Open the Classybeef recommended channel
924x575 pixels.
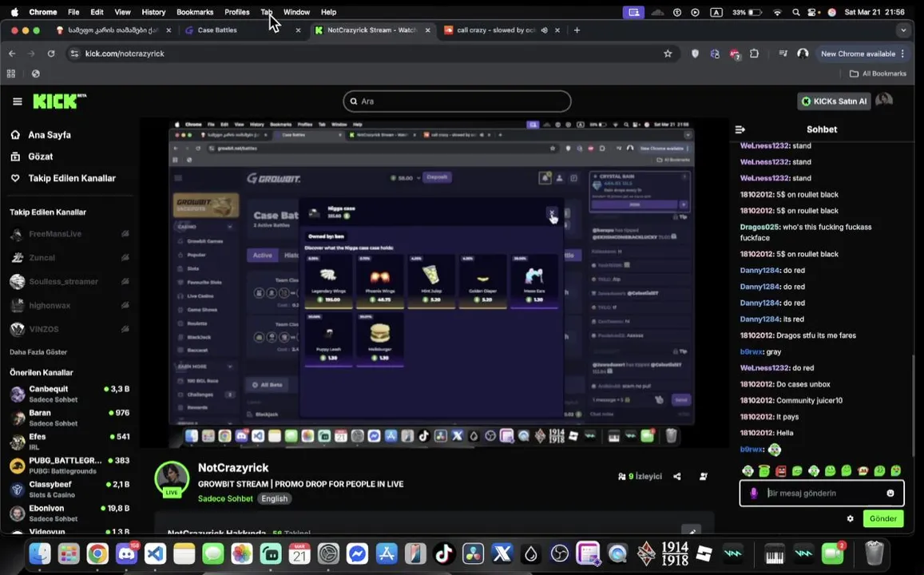pyautogui.click(x=69, y=489)
